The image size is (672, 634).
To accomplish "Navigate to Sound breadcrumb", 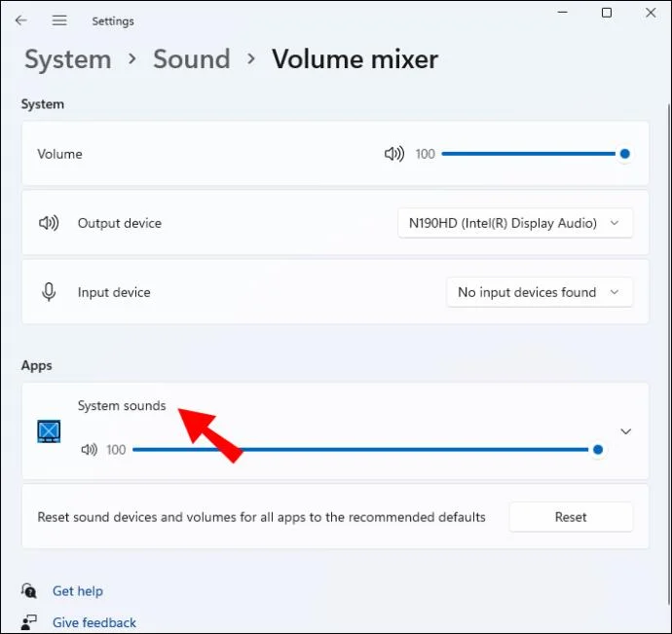I will (x=192, y=59).
